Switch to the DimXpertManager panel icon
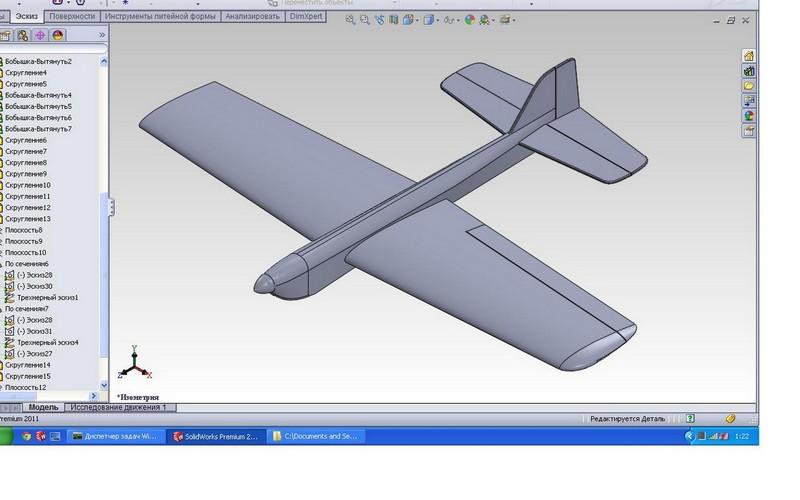800x500 pixels. (40, 35)
